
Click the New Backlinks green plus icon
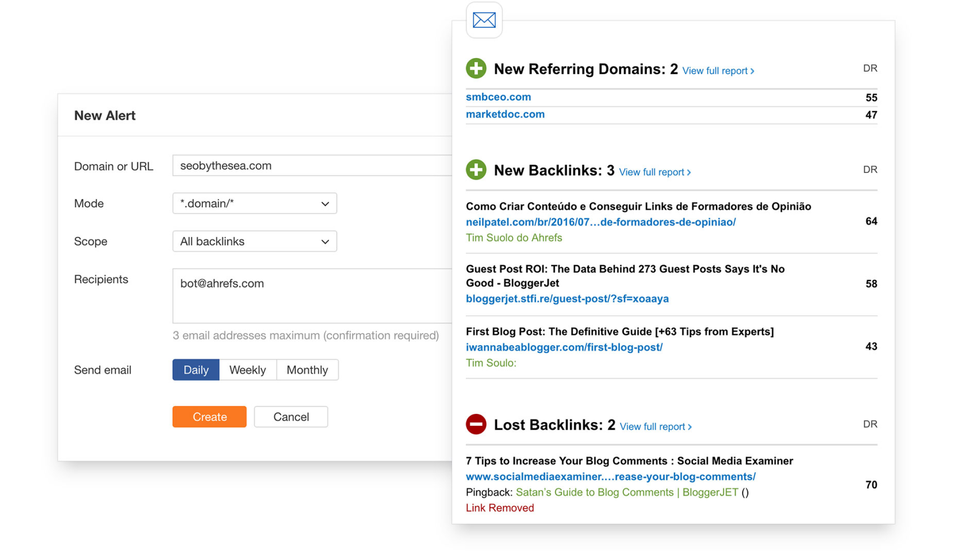click(x=475, y=170)
